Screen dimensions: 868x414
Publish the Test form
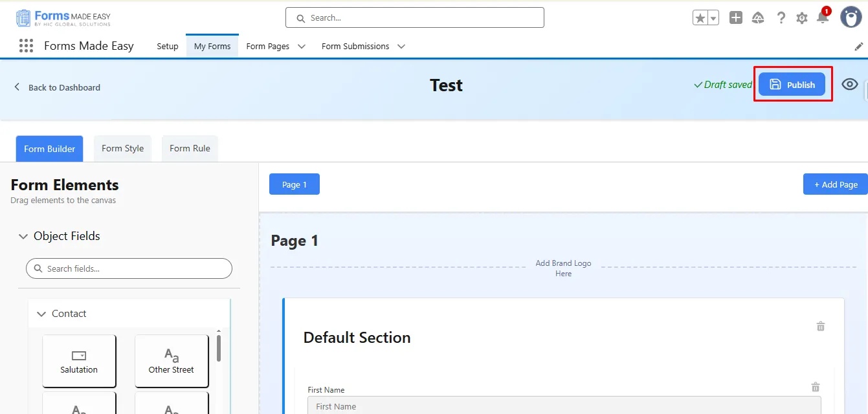point(792,85)
